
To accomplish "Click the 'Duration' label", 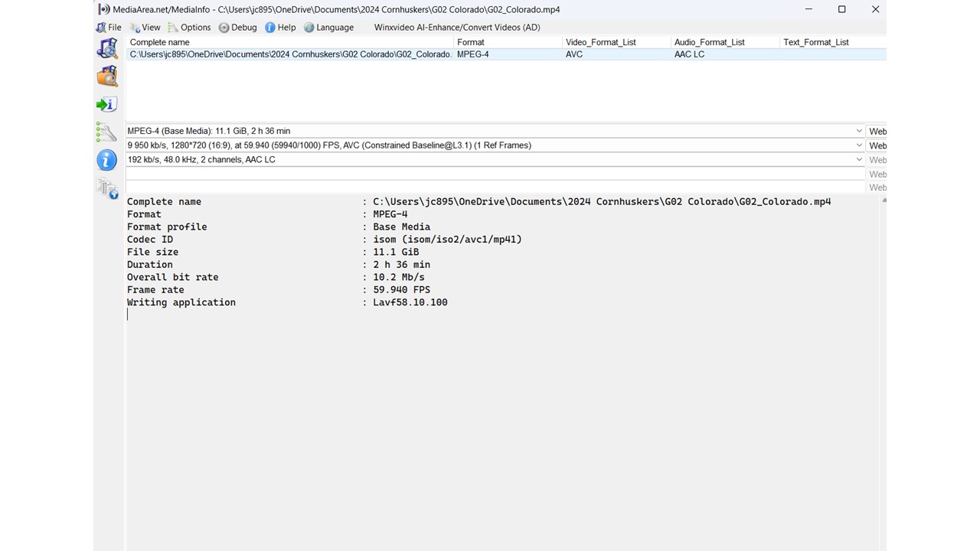I will 150,265.
